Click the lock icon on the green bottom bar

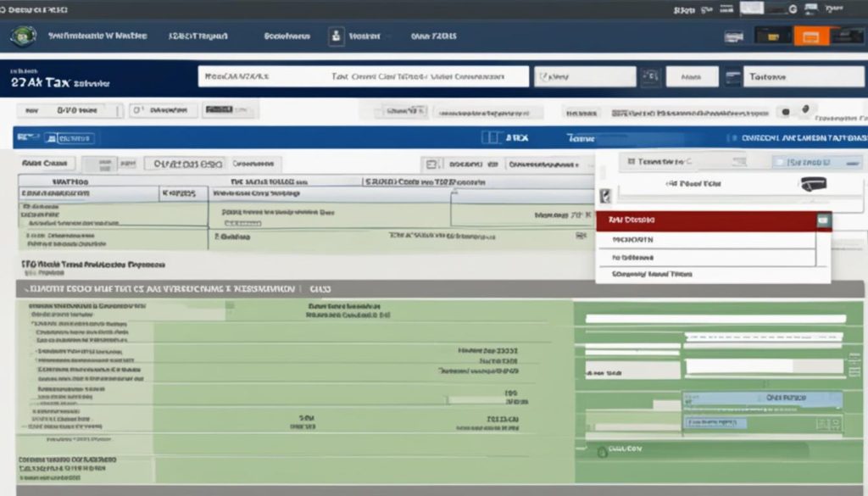coord(603,451)
